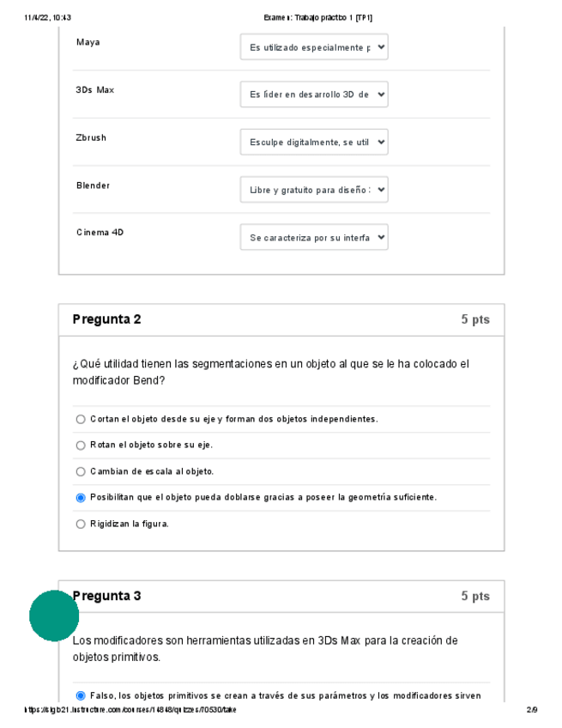
Task: Choose the "Rigidizan la figura" radio button
Action: [81, 524]
